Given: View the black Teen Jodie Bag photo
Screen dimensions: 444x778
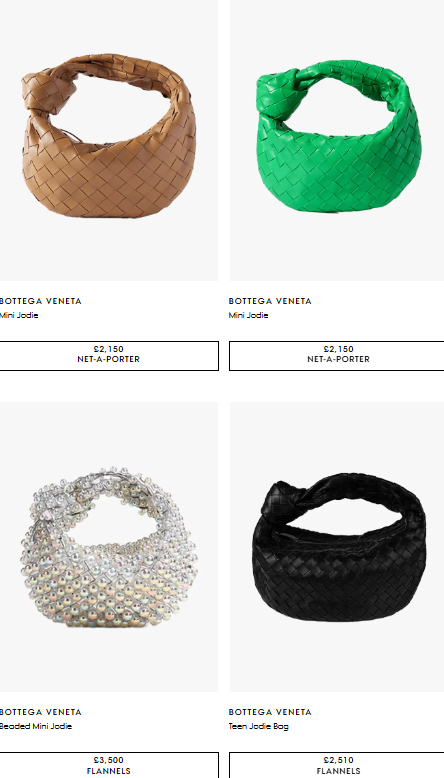Looking at the screenshot, I should pyautogui.click(x=337, y=547).
